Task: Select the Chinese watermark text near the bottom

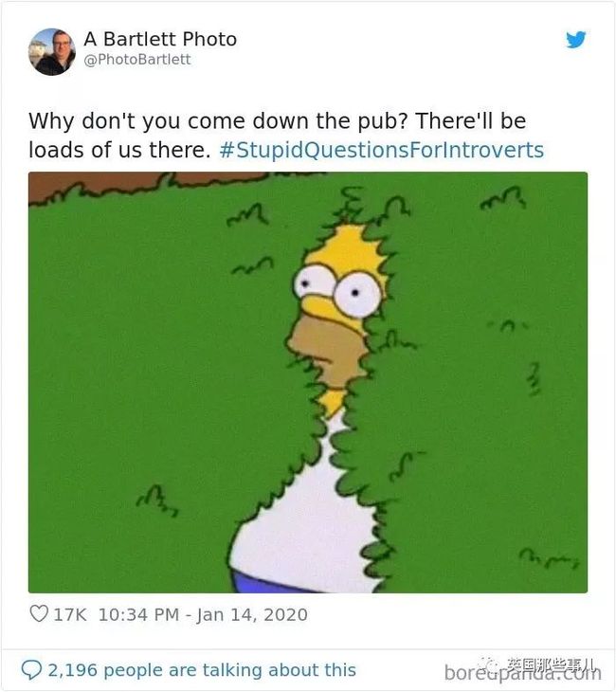Action: (551, 665)
